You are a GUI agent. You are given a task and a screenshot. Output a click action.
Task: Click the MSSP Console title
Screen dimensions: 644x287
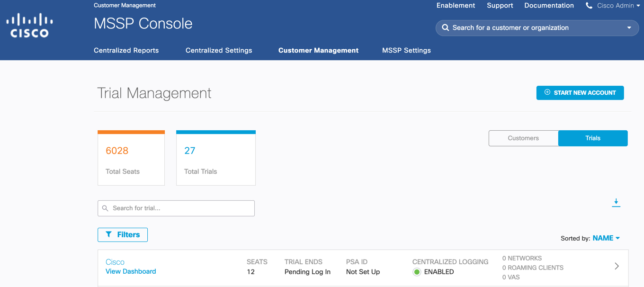(143, 24)
